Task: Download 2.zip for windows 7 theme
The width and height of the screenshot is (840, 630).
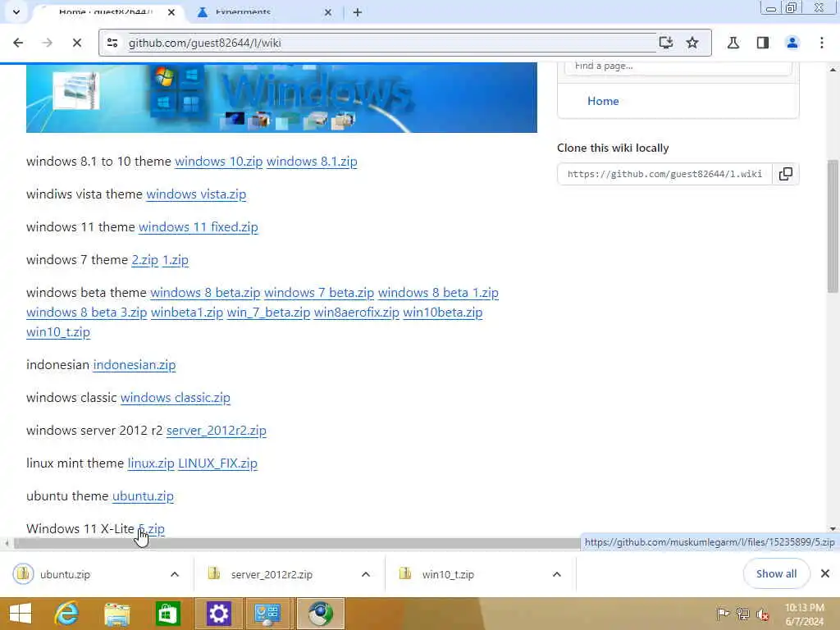Action: (144, 260)
